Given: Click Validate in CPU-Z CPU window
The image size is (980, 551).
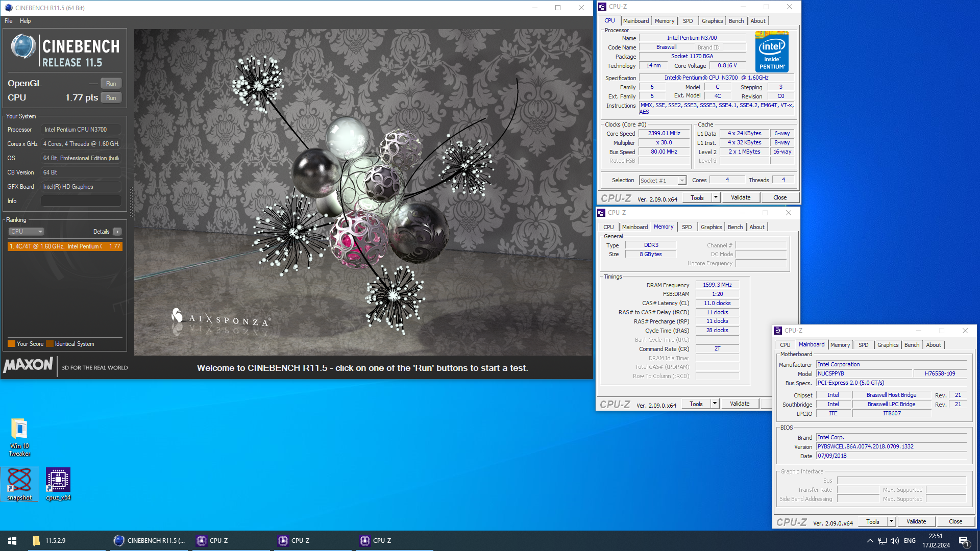Looking at the screenshot, I should [741, 197].
